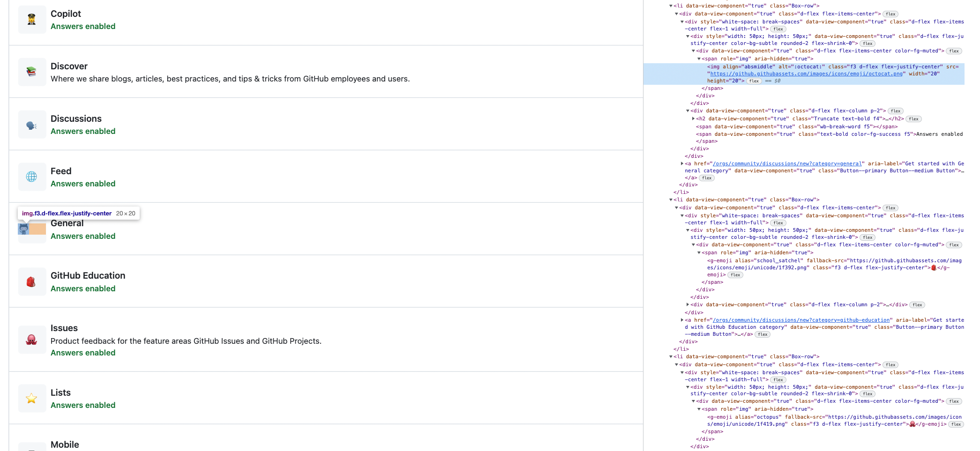The width and height of the screenshot is (980, 451).
Task: Click the $0 marker after the img tag
Action: tap(777, 81)
